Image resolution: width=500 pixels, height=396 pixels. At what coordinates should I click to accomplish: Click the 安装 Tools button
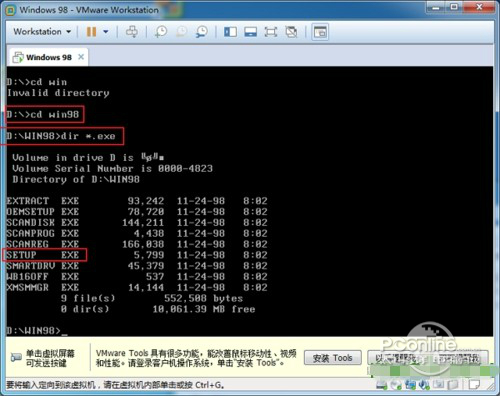(x=333, y=358)
